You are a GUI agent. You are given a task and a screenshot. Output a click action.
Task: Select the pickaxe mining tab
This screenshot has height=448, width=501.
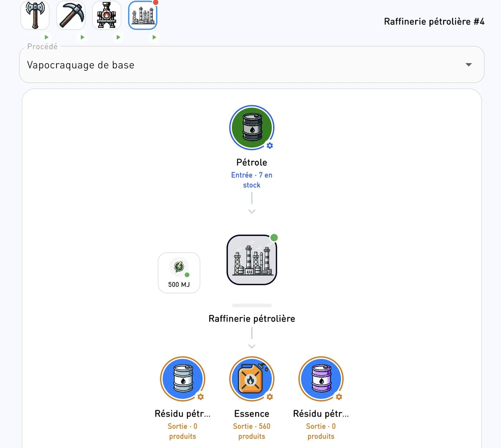point(71,15)
